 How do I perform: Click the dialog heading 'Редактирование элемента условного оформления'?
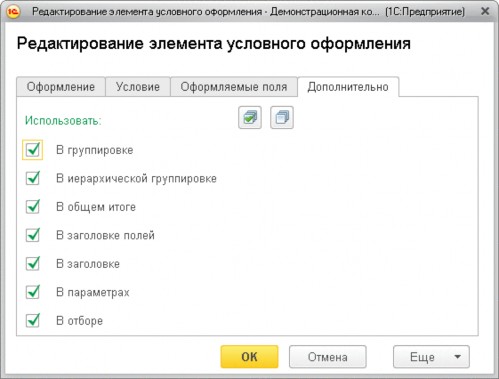(x=214, y=44)
